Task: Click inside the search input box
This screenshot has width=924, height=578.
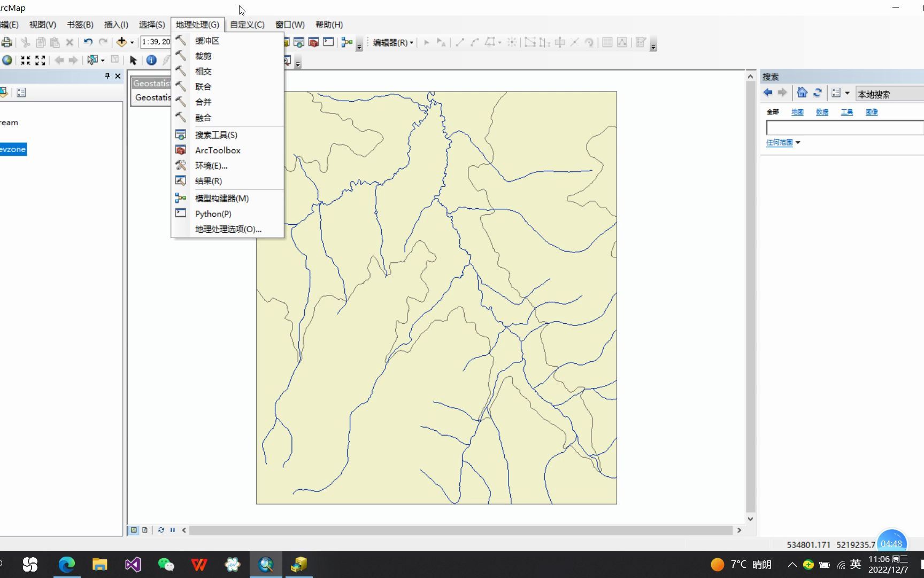Action: coord(844,127)
